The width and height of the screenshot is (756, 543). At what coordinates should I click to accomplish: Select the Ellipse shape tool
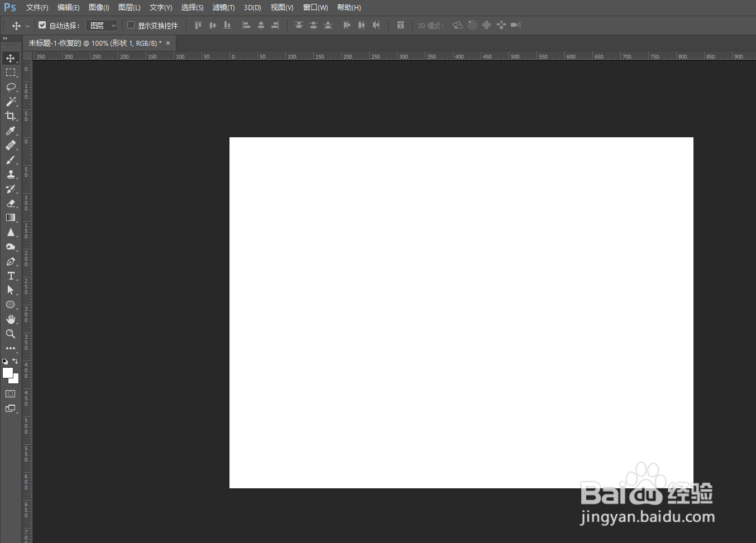click(11, 305)
